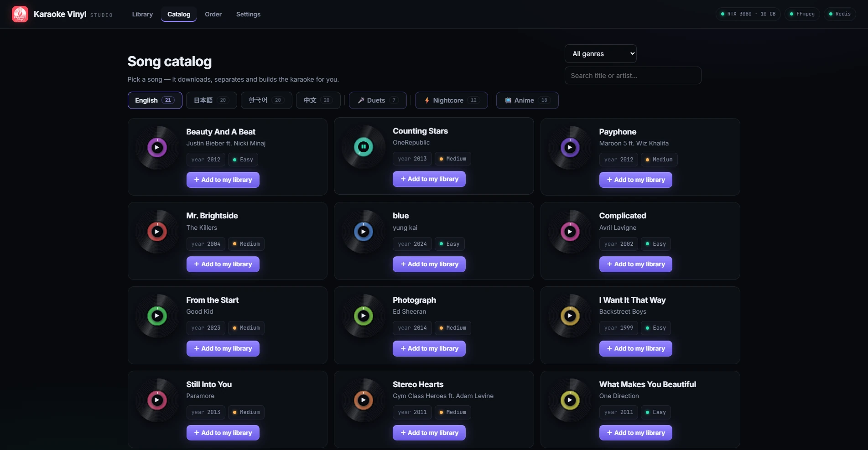Image resolution: width=868 pixels, height=450 pixels.
Task: Play preview of Photograph
Action: [x=364, y=316]
